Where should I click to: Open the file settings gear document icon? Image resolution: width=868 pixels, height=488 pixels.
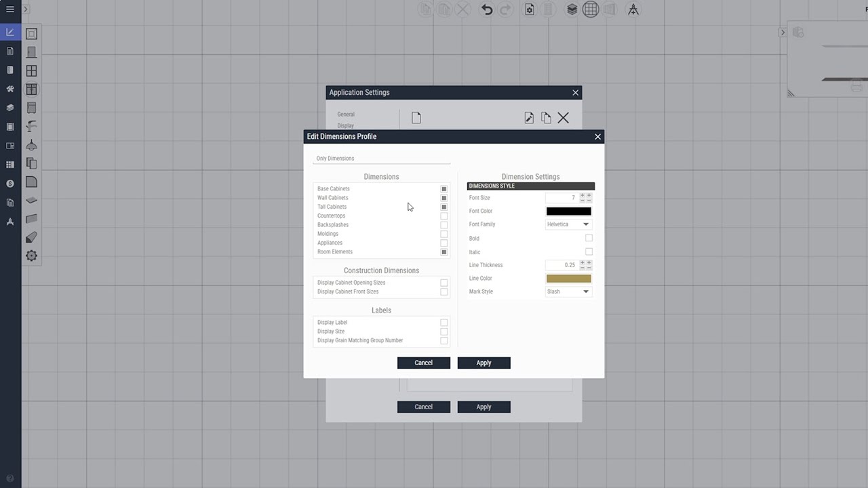(x=530, y=9)
